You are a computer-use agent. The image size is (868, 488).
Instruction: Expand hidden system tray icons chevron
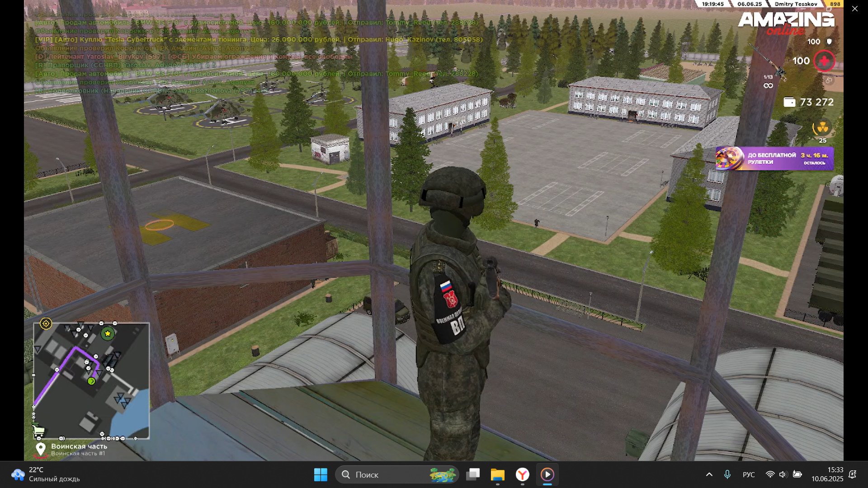pyautogui.click(x=709, y=474)
